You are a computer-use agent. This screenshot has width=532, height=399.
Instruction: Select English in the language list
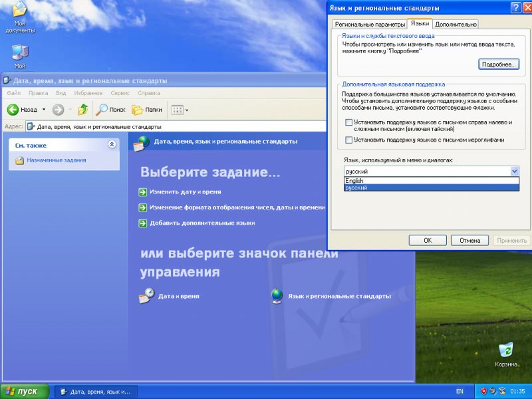click(431, 181)
